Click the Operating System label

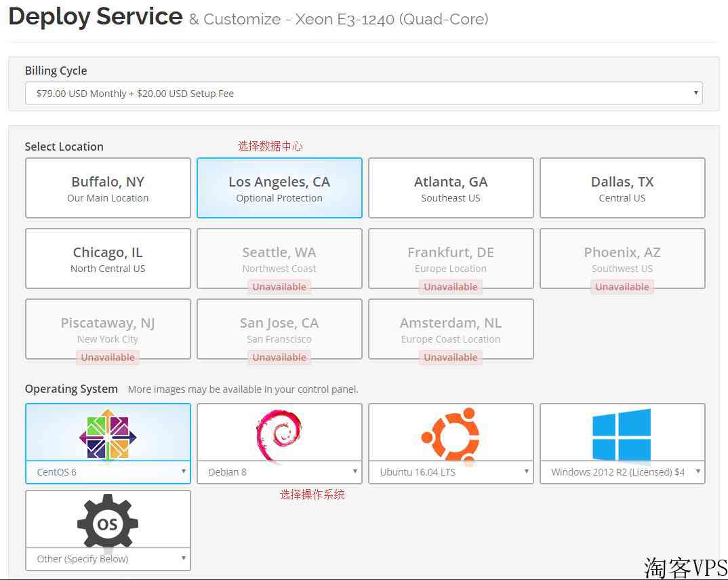(x=71, y=389)
